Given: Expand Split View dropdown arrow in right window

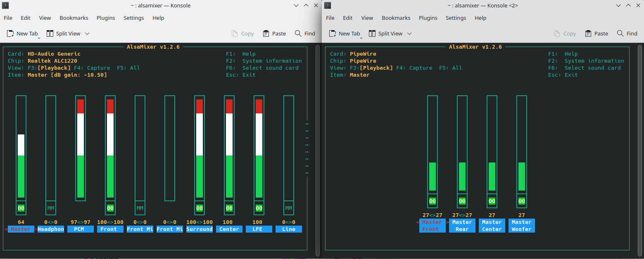Looking at the screenshot, I should point(409,33).
